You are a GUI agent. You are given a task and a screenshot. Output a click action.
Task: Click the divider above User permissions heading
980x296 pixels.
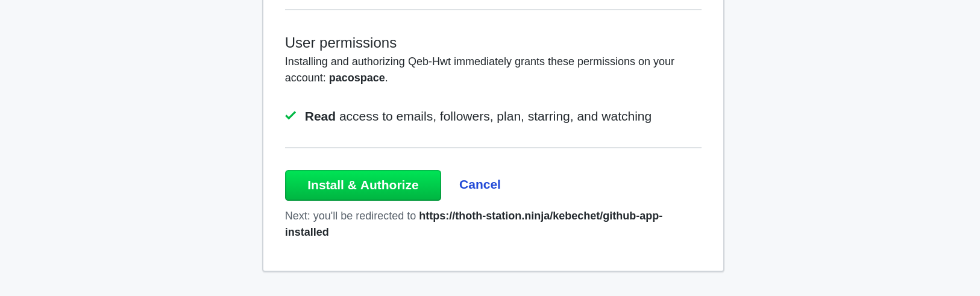pyautogui.click(x=493, y=10)
